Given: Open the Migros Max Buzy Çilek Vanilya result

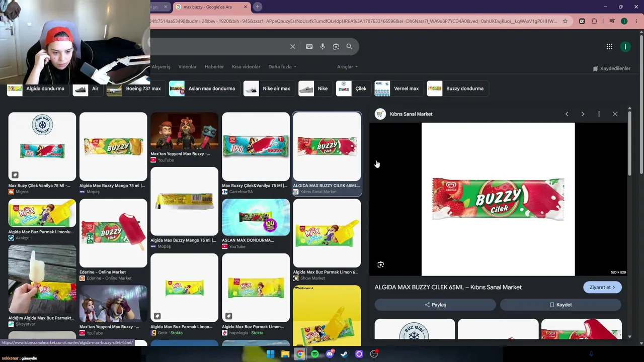Looking at the screenshot, I should tap(42, 153).
